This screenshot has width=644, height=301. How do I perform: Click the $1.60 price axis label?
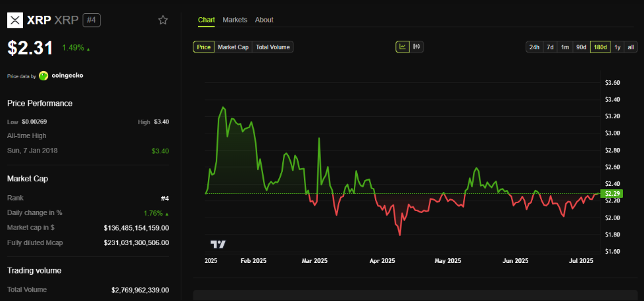pos(612,251)
